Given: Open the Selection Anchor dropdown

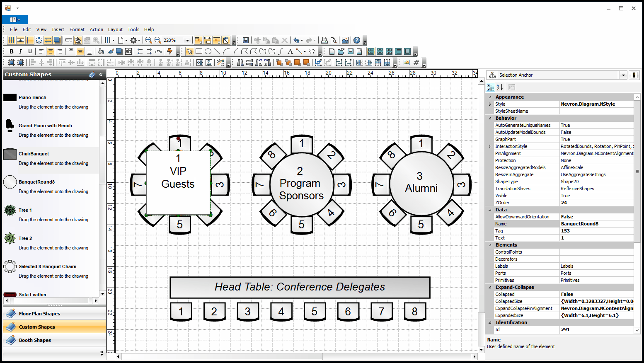Looking at the screenshot, I should [623, 75].
